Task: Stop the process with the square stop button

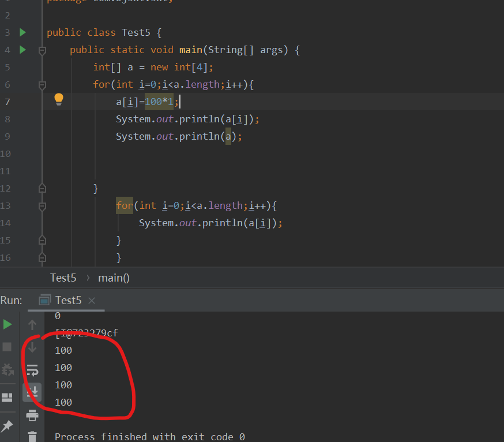Action: (x=7, y=347)
